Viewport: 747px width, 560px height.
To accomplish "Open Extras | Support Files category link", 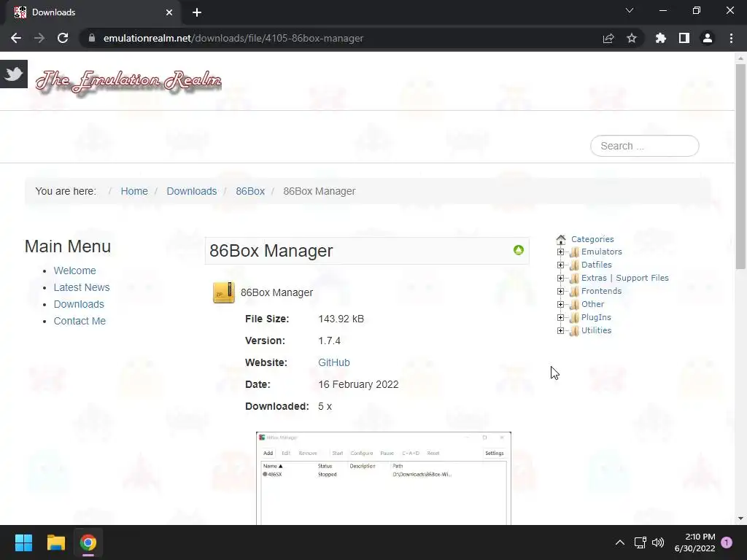I will (x=625, y=278).
